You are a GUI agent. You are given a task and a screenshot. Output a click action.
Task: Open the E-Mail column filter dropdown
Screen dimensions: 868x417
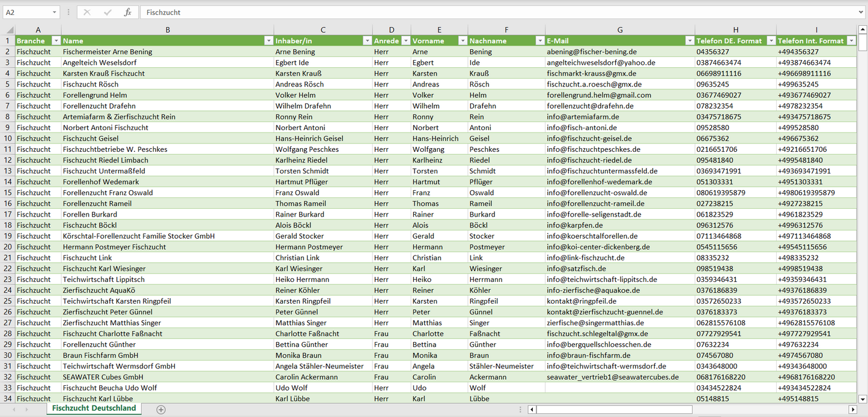[x=689, y=41]
